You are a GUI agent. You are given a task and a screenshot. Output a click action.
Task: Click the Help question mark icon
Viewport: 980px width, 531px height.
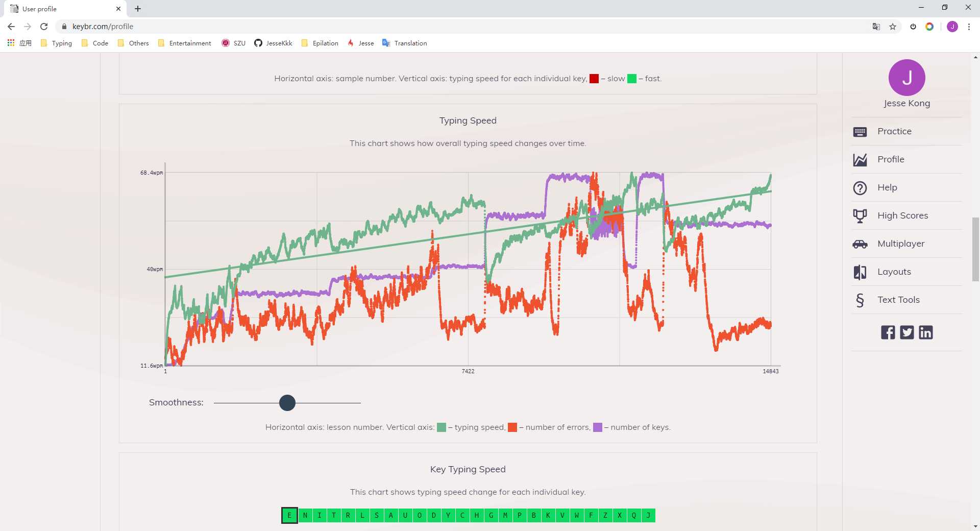click(x=860, y=188)
